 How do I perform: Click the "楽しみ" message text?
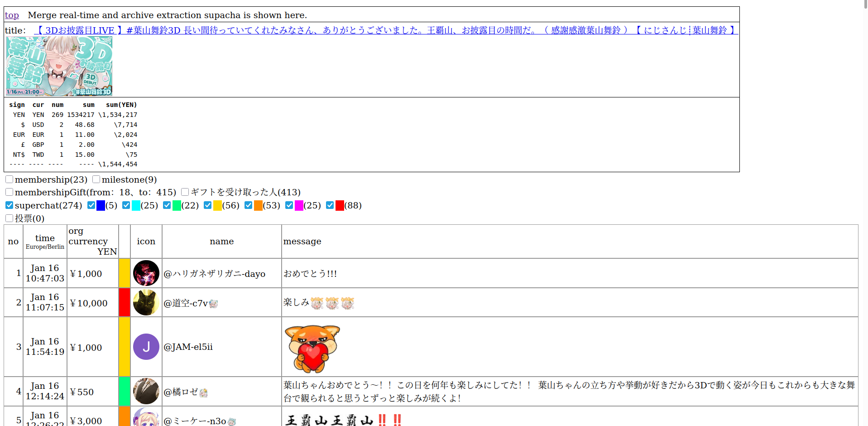coord(297,302)
